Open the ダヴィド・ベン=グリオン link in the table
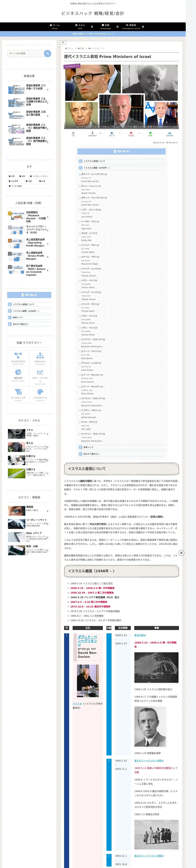Viewport: 196px width, 868px height. coord(88,641)
